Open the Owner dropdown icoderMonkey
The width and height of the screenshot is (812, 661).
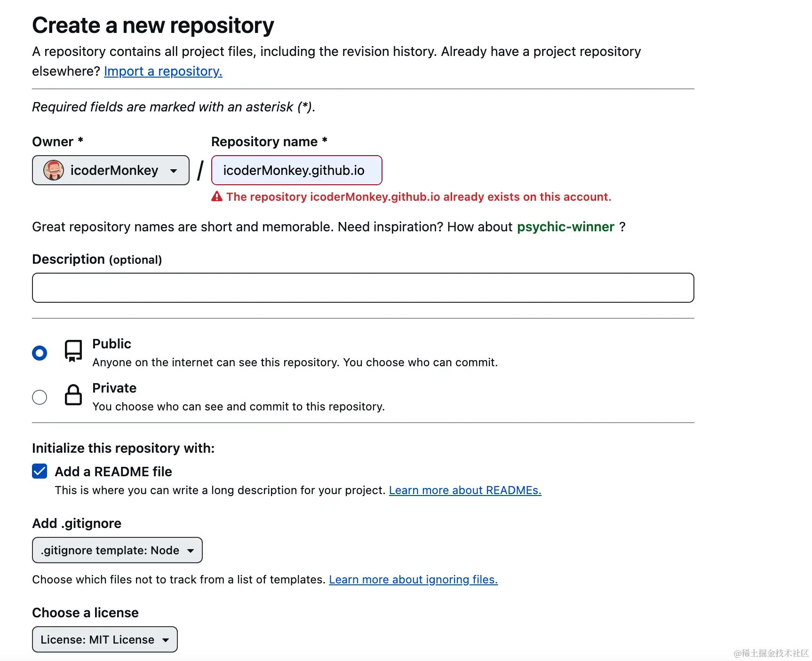tap(111, 170)
